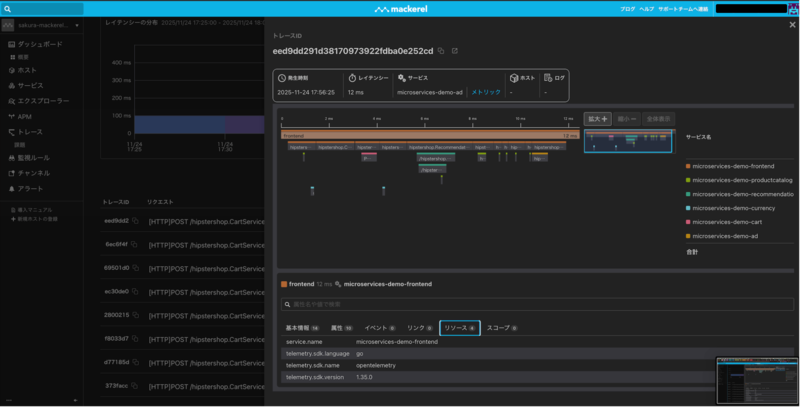Image resolution: width=800 pixels, height=407 pixels.
Task: Select the リソース tab
Action: 460,328
